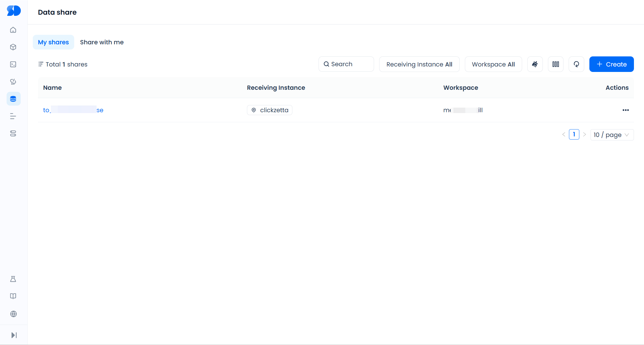
Task: Open the column settings icon
Action: 555,64
